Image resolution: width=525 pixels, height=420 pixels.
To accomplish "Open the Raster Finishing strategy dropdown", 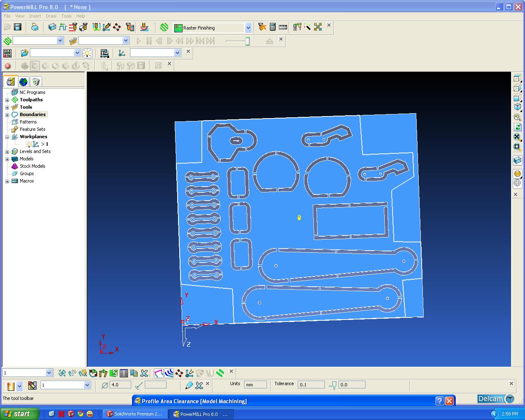I will click(248, 28).
